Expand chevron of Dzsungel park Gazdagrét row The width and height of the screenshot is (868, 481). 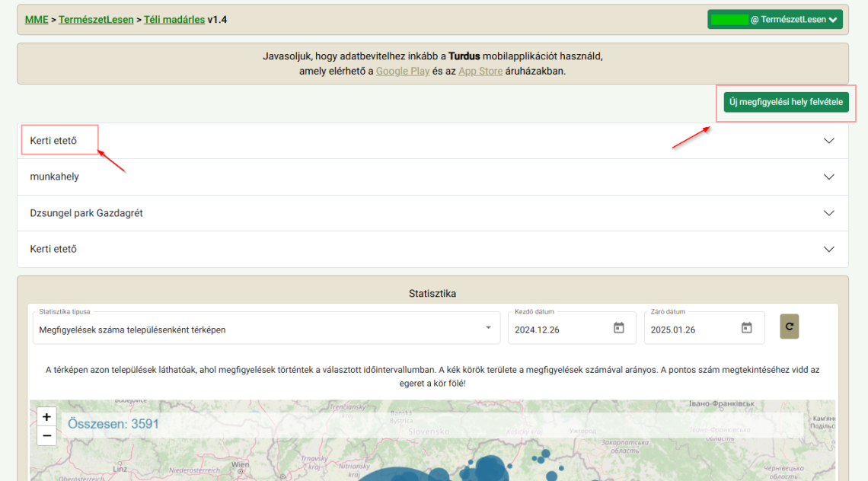click(x=828, y=213)
